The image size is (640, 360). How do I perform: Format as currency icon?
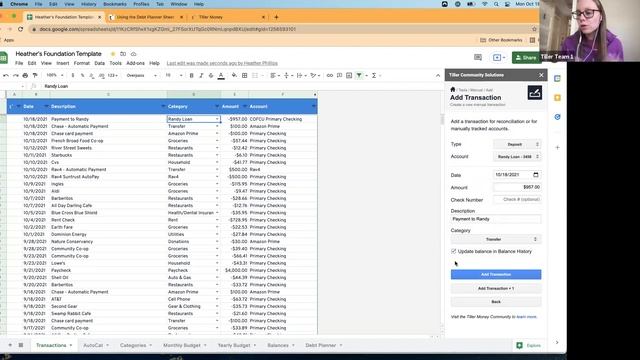pos(73,76)
